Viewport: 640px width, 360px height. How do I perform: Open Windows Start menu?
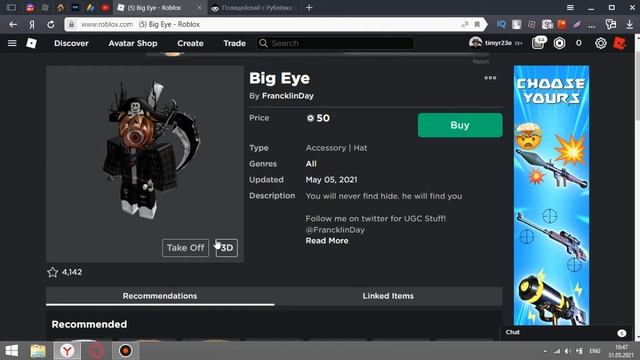[11, 351]
